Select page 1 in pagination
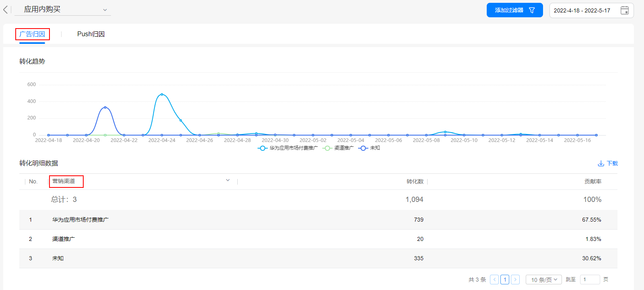Viewport: 644px width, 290px height. coord(505,280)
